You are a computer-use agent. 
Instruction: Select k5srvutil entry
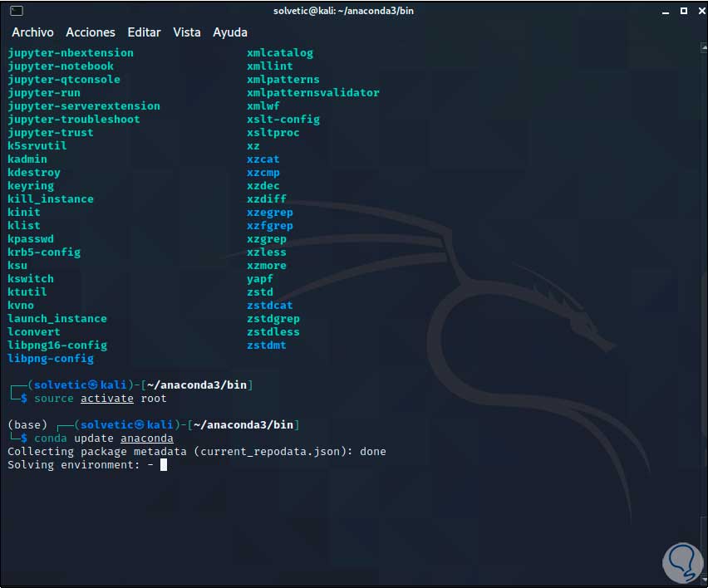[x=37, y=146]
